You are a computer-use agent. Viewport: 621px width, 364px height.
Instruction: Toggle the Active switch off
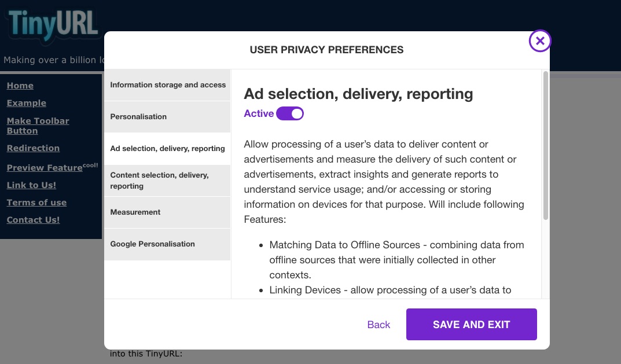click(x=290, y=113)
